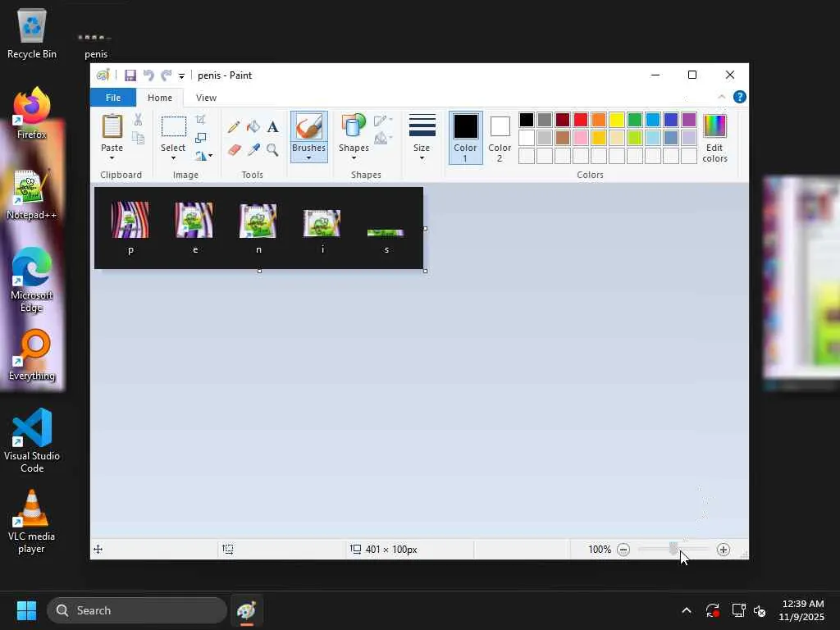Image resolution: width=840 pixels, height=630 pixels.
Task: Pick the red color swatch
Action: (580, 120)
